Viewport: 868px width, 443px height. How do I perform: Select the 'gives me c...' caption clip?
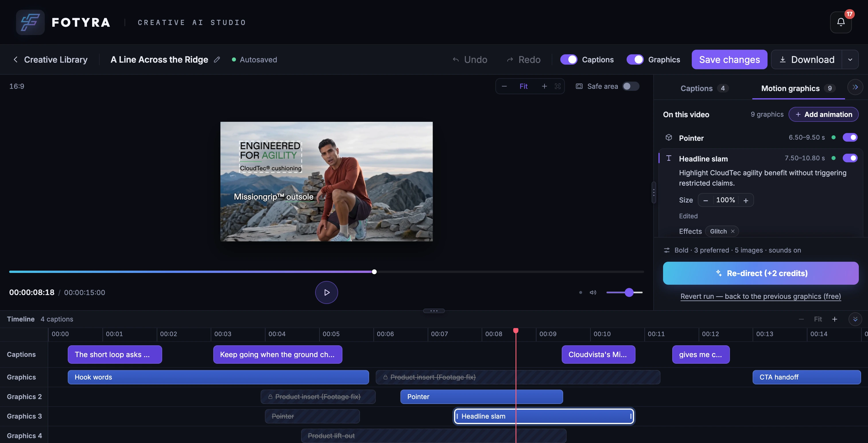point(701,354)
